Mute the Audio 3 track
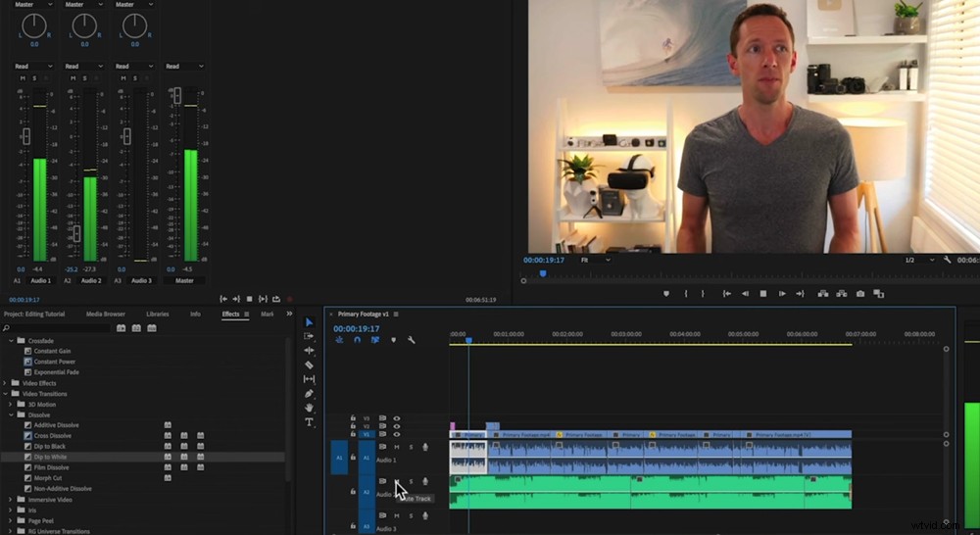The height and width of the screenshot is (535, 980). pos(396,515)
